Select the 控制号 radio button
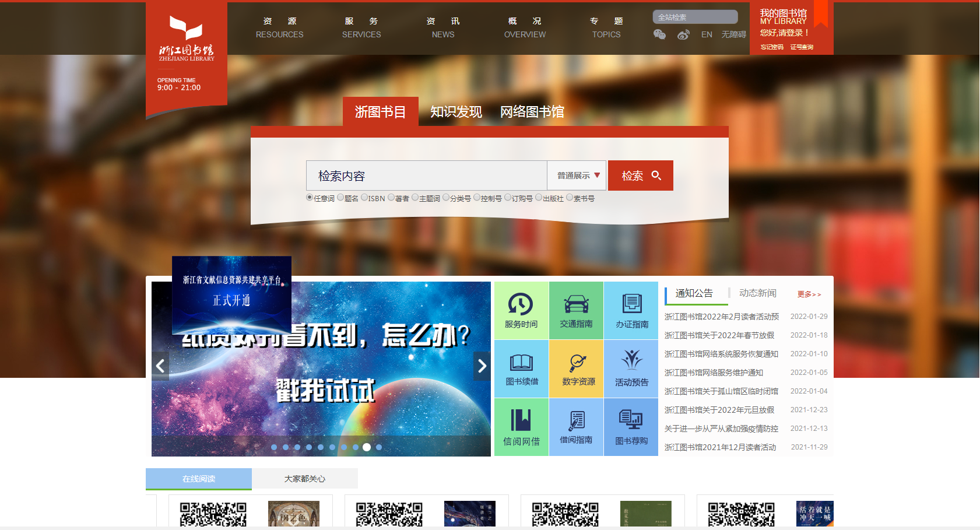The image size is (980, 530). coord(477,198)
